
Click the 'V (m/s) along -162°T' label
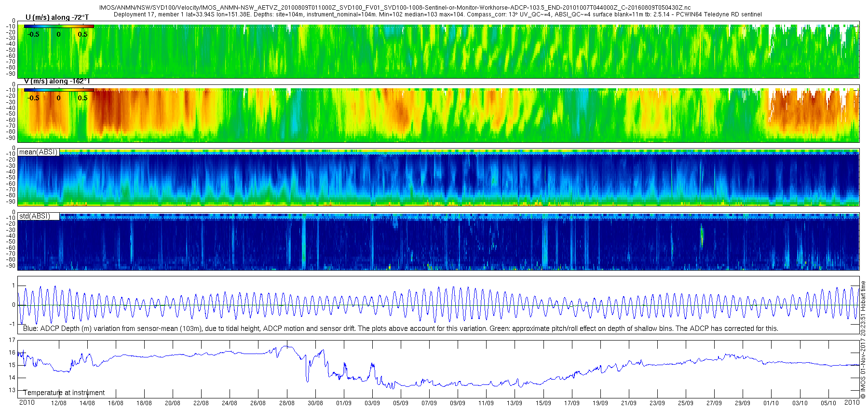pos(57,81)
